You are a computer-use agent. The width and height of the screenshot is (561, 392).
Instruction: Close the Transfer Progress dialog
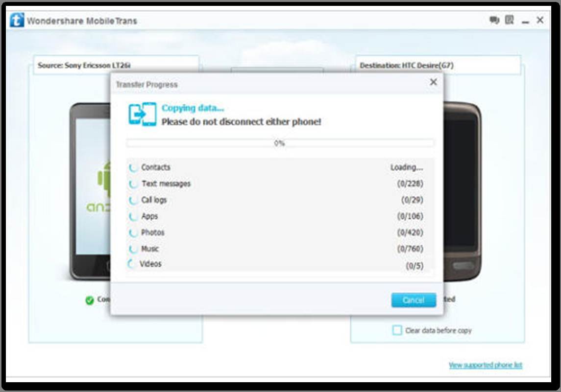tap(433, 82)
